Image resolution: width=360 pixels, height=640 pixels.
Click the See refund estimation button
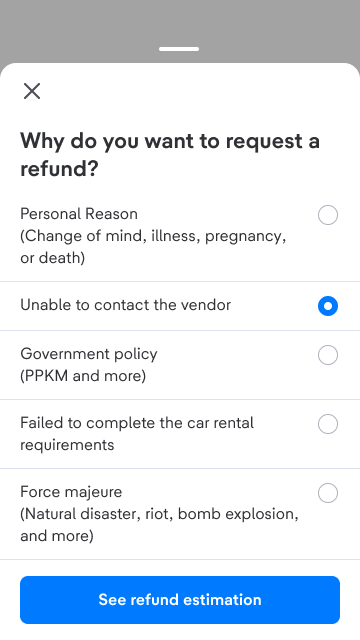[180, 600]
